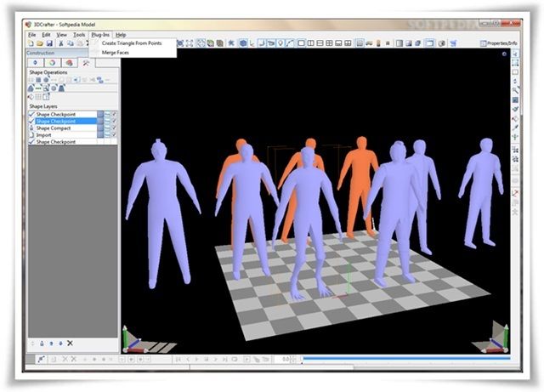544x392 pixels.
Task: Click the first icon in second operations row
Action: click(31, 88)
